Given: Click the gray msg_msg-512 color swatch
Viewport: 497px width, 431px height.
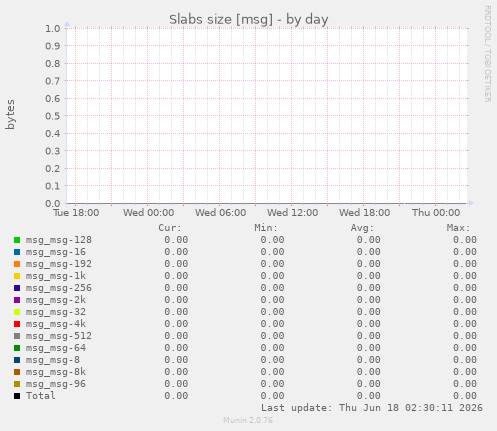Looking at the screenshot, I should click(x=17, y=336).
